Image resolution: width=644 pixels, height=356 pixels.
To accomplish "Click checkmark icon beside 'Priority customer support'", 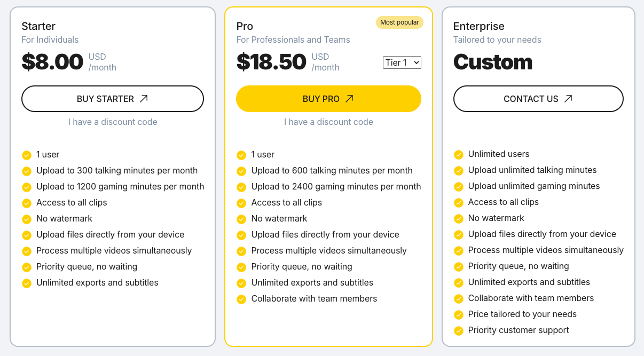I will [458, 331].
